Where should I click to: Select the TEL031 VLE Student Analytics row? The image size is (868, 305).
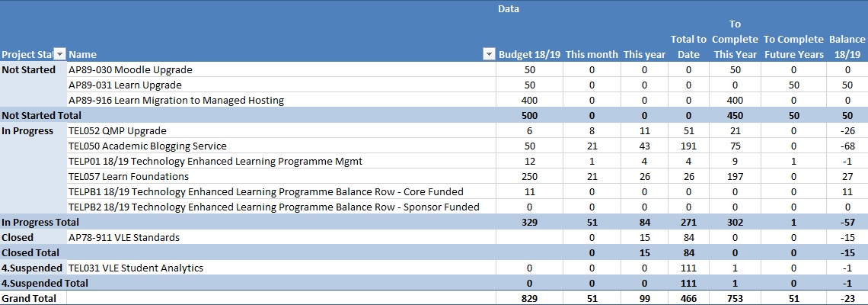(x=136, y=268)
